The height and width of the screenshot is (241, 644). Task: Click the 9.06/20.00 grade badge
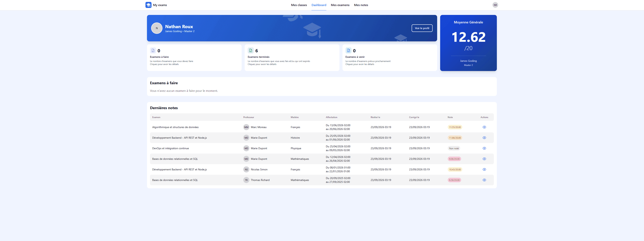(454, 159)
